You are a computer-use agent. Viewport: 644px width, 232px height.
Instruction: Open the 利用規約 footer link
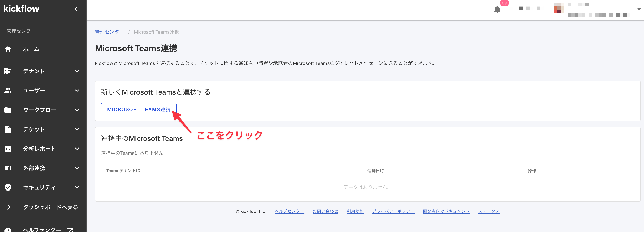[355, 211]
